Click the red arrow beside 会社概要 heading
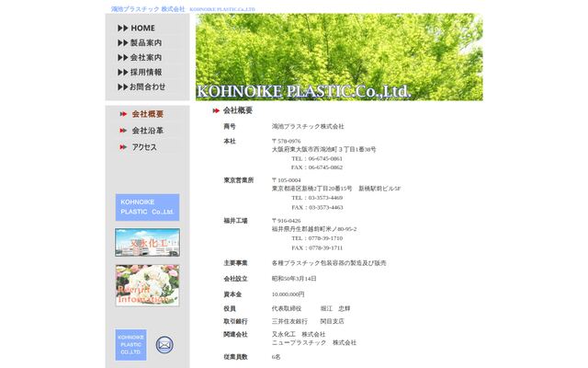The height and width of the screenshot is (368, 588). click(x=216, y=110)
